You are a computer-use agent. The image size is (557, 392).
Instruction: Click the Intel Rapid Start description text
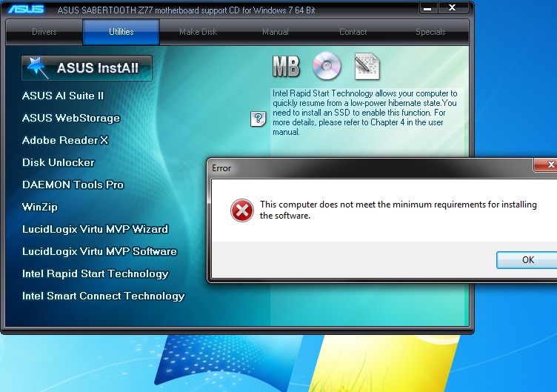pyautogui.click(x=365, y=113)
